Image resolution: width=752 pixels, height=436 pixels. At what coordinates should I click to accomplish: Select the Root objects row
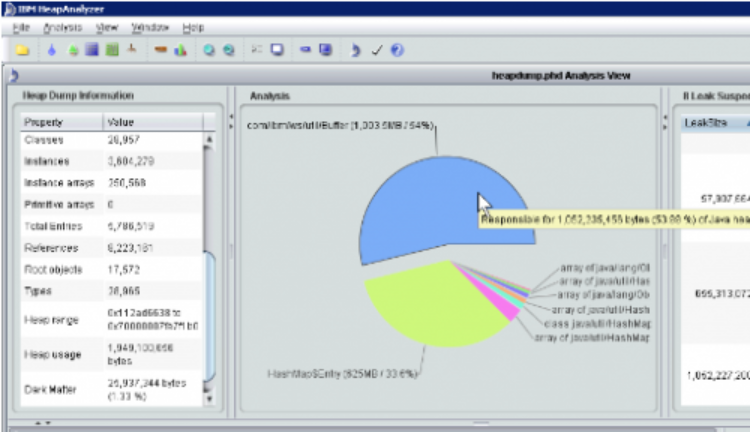click(x=112, y=270)
